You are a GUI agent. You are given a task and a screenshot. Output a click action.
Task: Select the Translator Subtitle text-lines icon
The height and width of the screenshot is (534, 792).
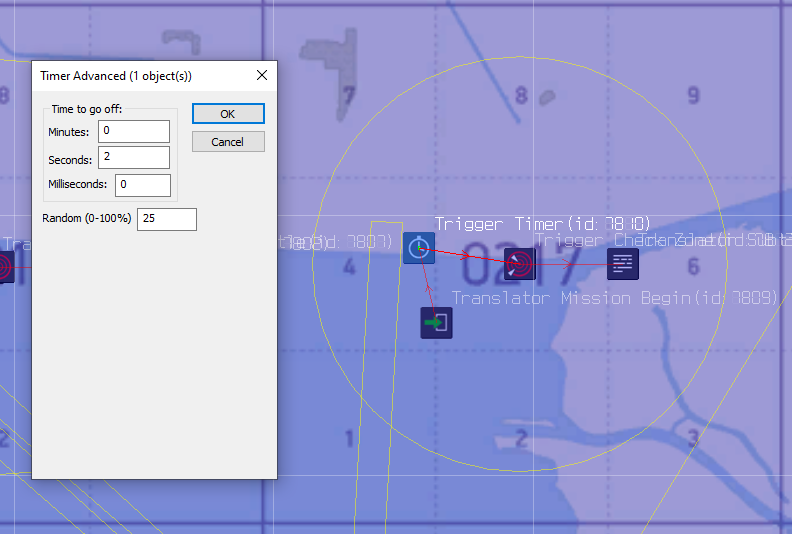click(x=623, y=264)
